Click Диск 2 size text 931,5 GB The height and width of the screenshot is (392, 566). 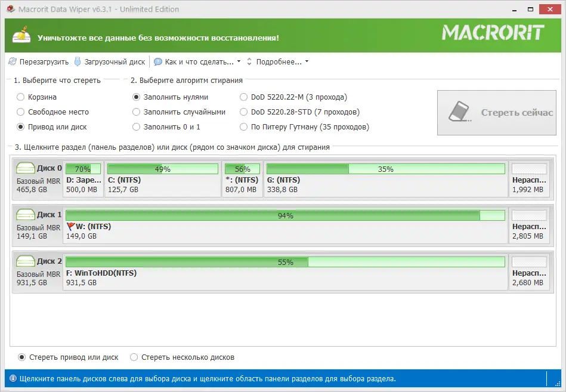tap(32, 283)
